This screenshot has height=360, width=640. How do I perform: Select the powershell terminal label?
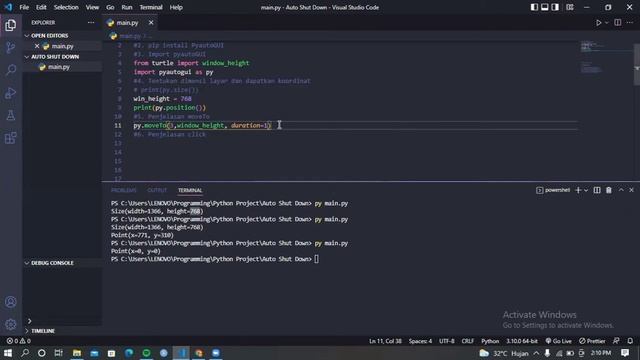(553, 190)
